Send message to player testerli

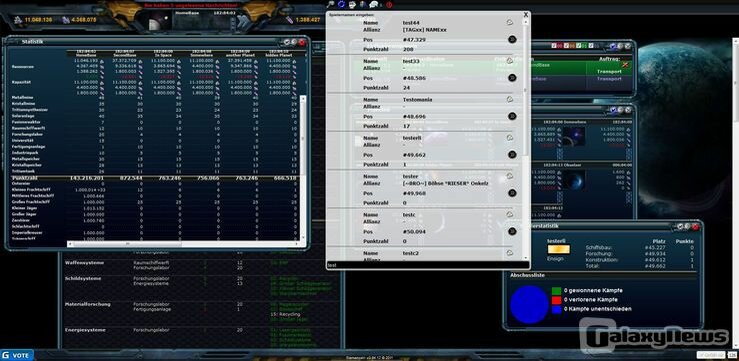click(x=509, y=138)
